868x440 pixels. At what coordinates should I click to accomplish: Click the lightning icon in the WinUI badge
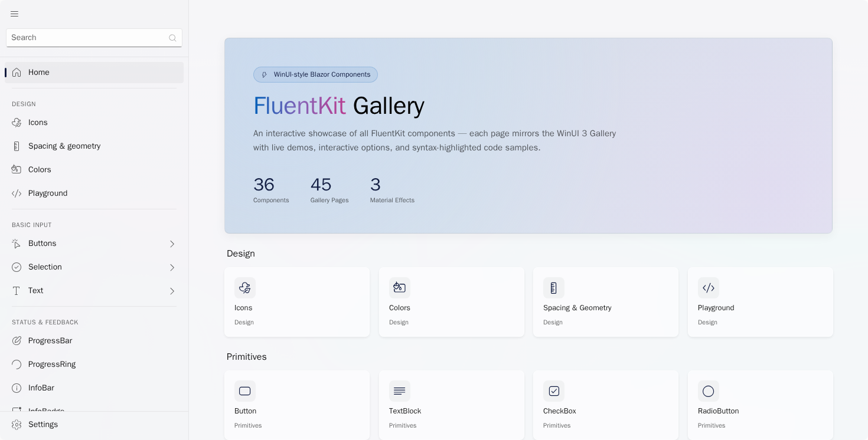(265, 75)
